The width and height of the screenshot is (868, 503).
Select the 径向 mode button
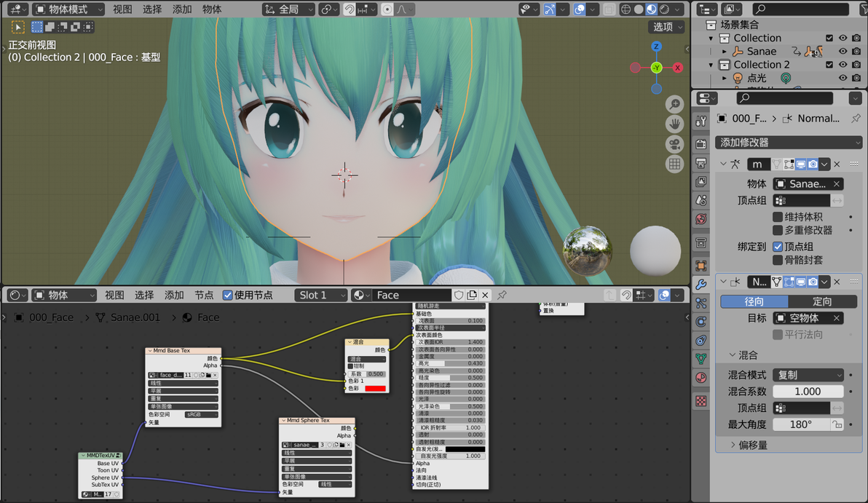(754, 301)
